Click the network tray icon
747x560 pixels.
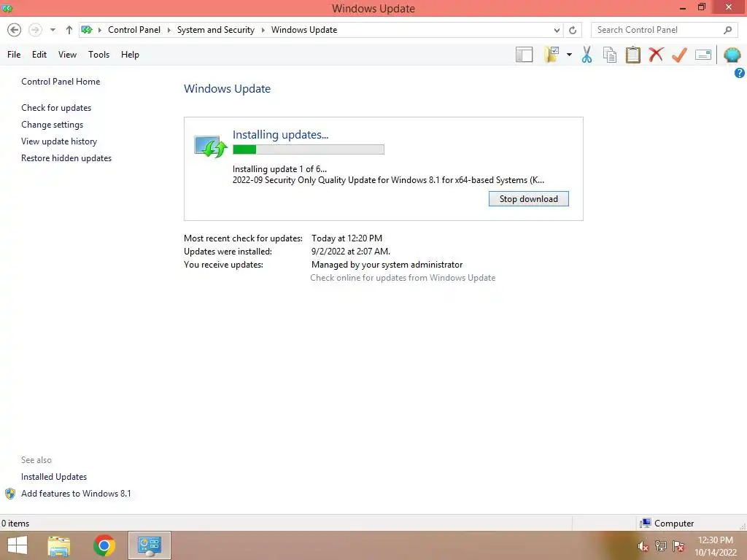coord(661,546)
